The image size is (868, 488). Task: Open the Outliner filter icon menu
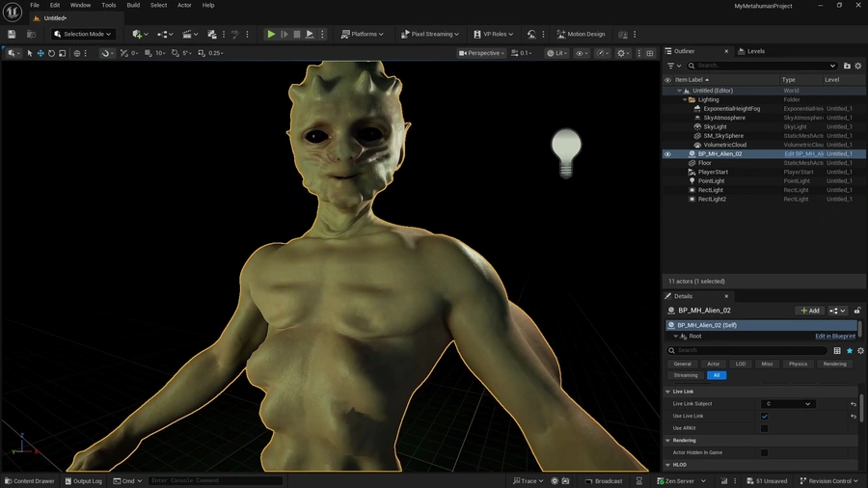[674, 66]
